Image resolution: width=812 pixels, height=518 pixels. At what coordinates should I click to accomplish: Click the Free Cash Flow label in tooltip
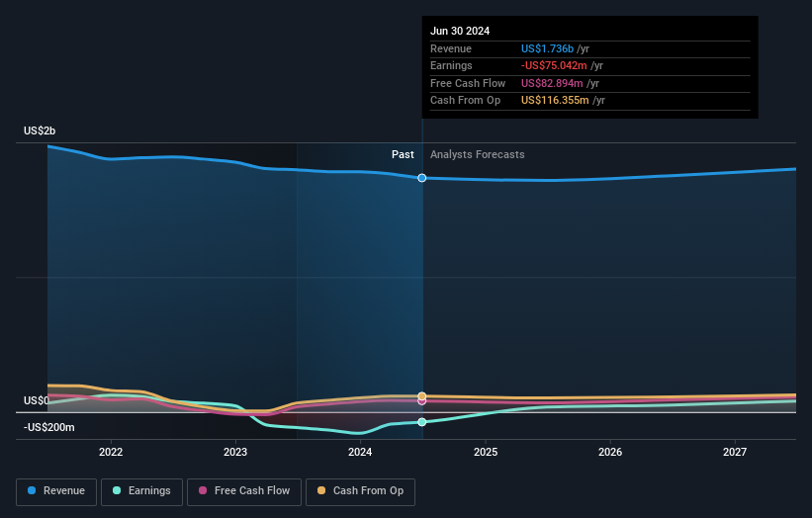(468, 83)
